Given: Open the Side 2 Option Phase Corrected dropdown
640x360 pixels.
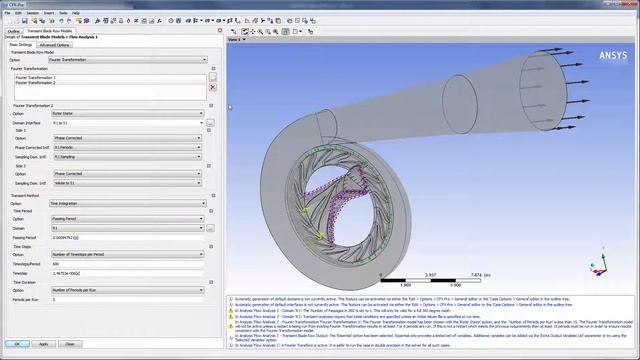Looking at the screenshot, I should tap(128, 174).
